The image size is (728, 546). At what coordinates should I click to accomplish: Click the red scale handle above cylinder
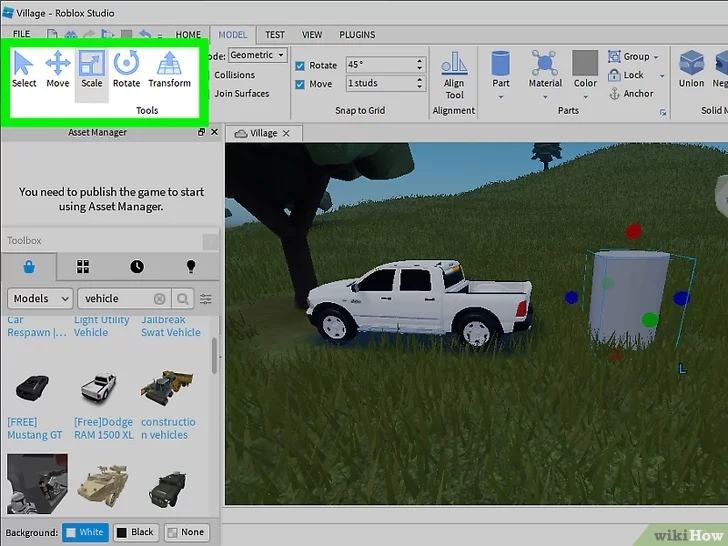633,231
